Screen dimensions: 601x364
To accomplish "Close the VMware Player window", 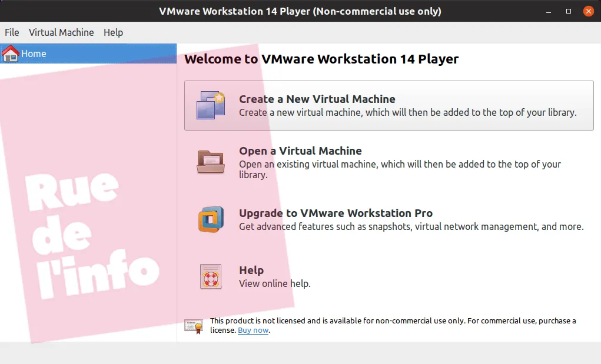I will (x=589, y=11).
